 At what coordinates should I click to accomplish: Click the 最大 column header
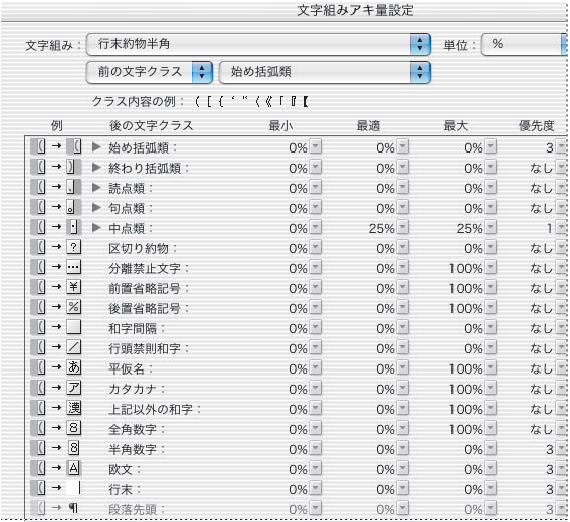pos(455,125)
